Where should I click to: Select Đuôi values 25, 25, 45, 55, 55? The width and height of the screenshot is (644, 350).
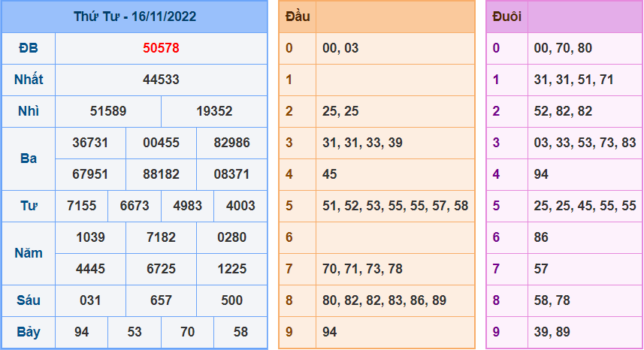click(x=585, y=206)
